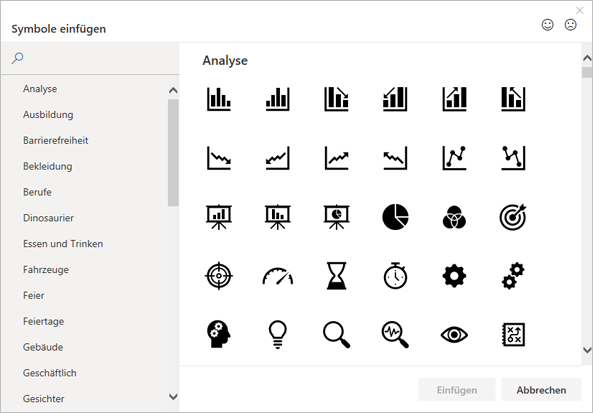This screenshot has height=413, width=593.
Task: Click the Abbrechen button
Action: [541, 390]
